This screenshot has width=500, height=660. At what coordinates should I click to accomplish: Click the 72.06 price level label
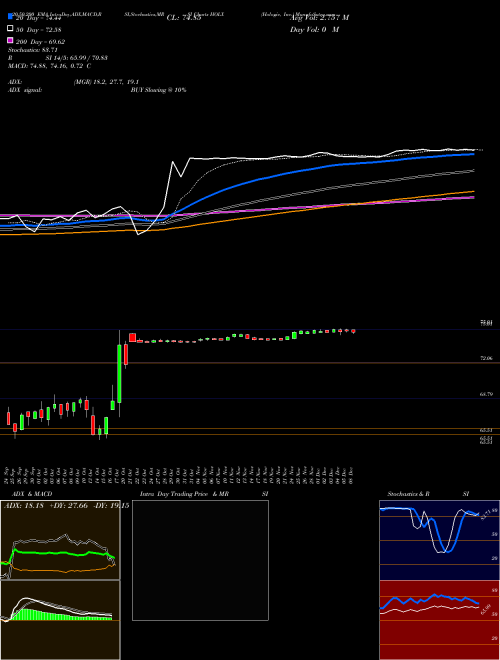(486, 358)
